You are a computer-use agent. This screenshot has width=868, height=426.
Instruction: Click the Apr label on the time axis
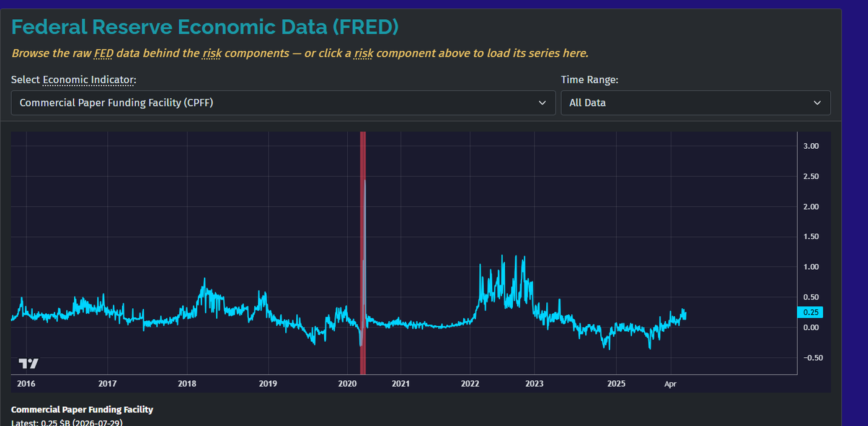point(670,384)
